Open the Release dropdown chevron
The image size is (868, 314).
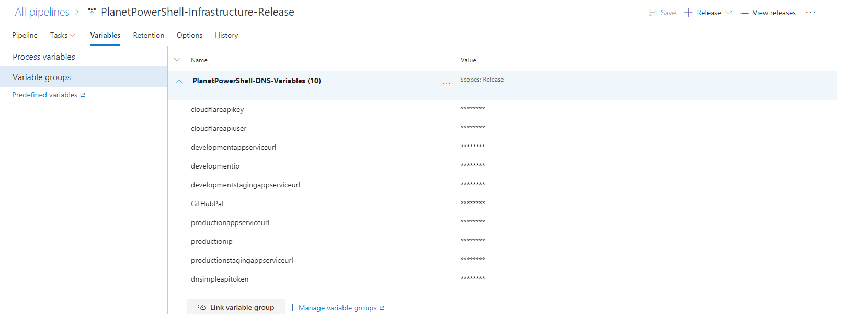pyautogui.click(x=728, y=13)
